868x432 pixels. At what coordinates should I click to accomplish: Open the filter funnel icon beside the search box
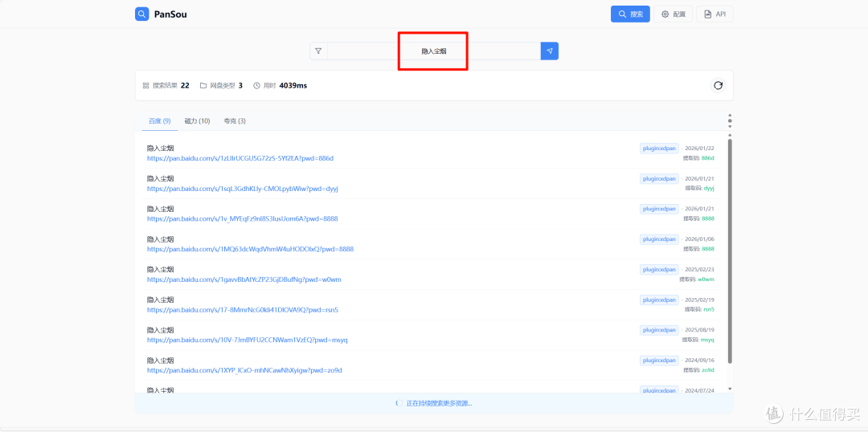tap(318, 51)
